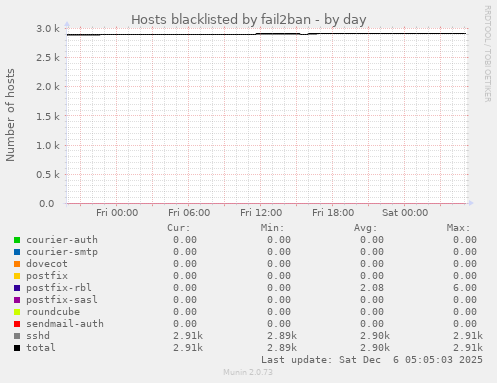Viewport: 497px width, 383px height.
Task: Click the 'Max:' column header
Action: (458, 228)
